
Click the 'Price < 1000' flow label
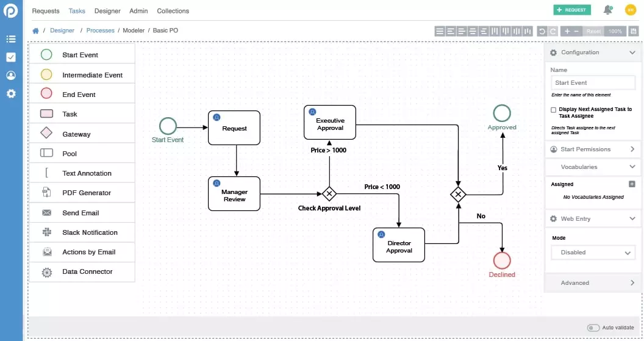382,187
